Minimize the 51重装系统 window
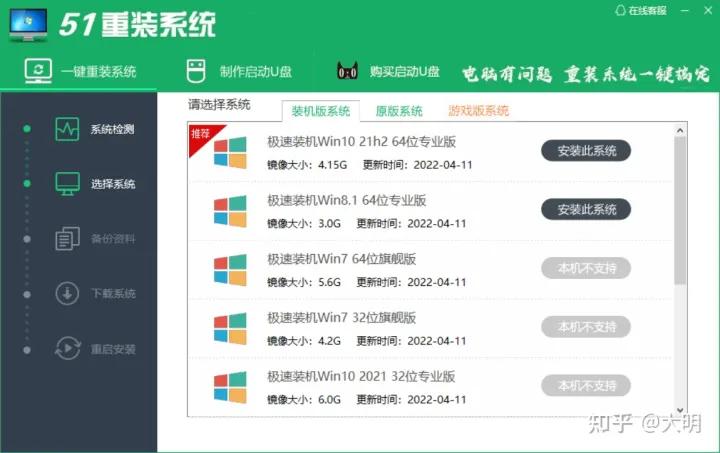 (x=685, y=10)
